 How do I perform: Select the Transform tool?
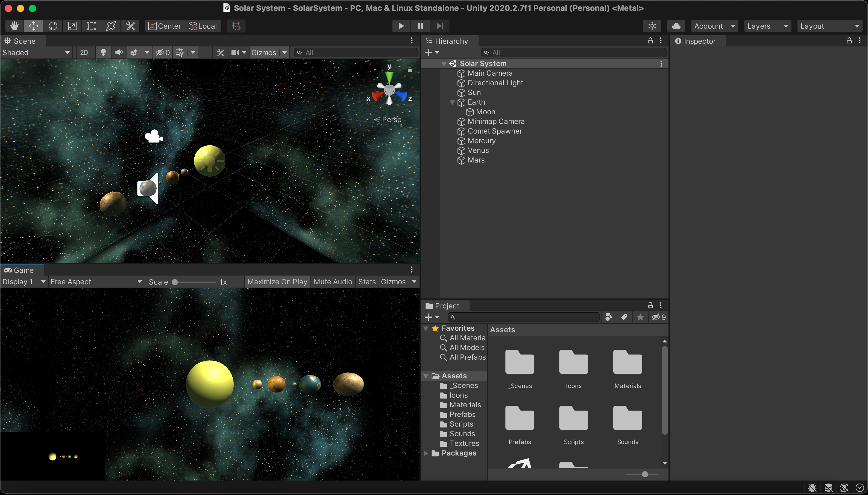pos(111,26)
